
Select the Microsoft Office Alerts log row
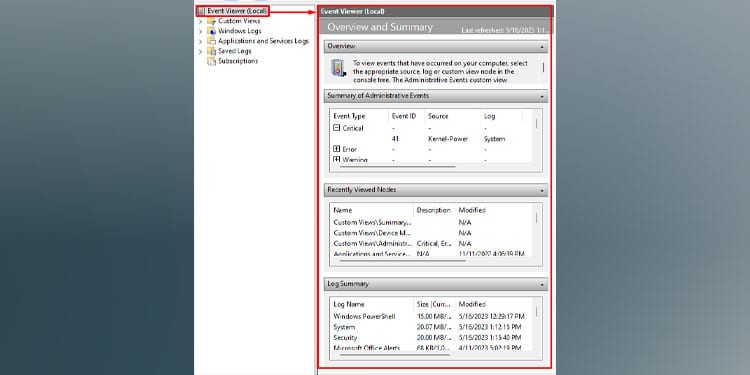point(430,348)
